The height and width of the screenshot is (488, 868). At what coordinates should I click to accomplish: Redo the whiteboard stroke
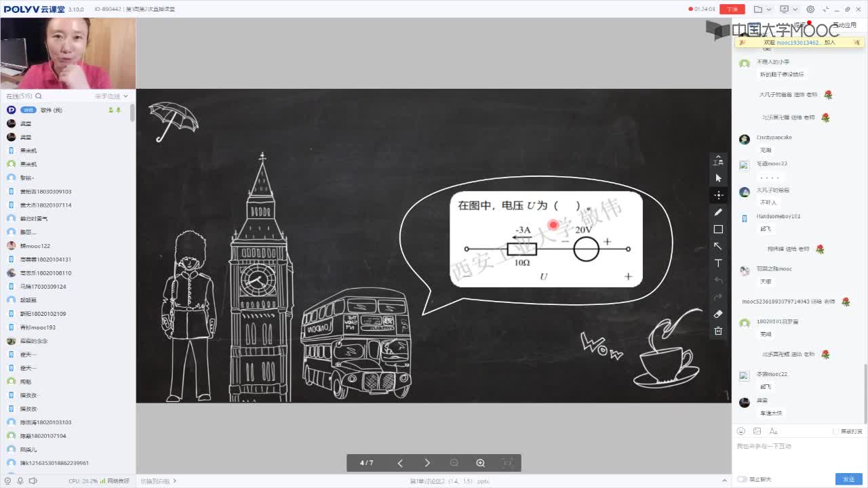coord(718,297)
